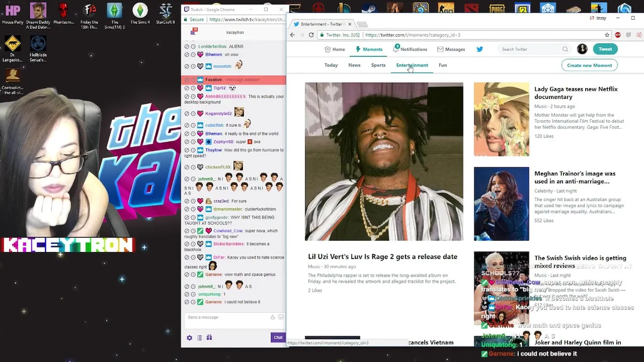Click the Twitter address bar URL

413,35
